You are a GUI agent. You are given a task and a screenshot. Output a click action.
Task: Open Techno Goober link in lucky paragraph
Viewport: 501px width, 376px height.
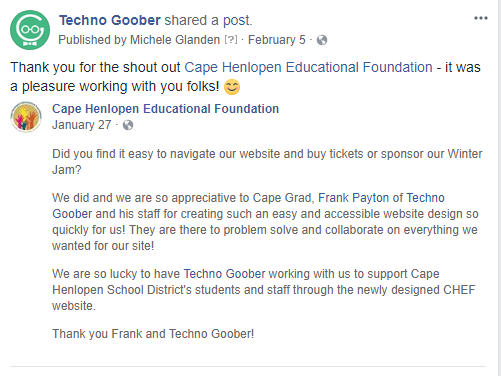(224, 274)
